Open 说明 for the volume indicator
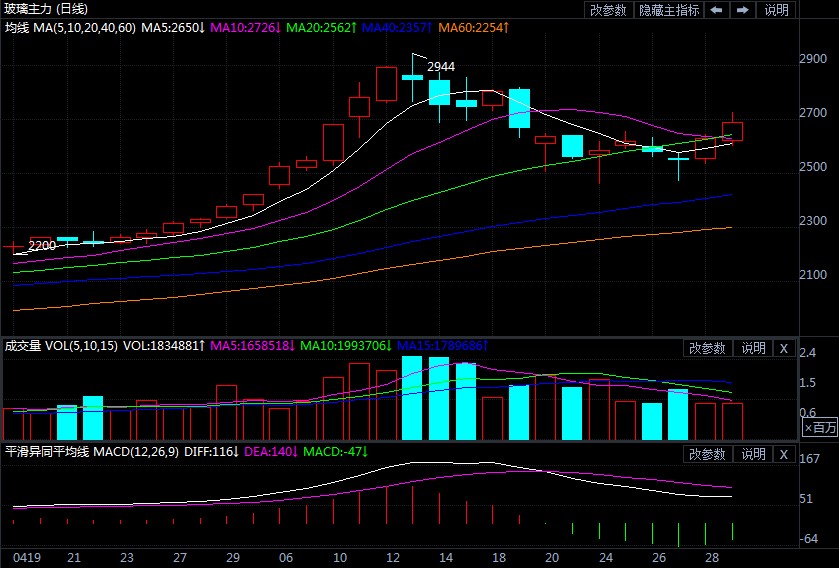The height and width of the screenshot is (568, 839). click(753, 348)
